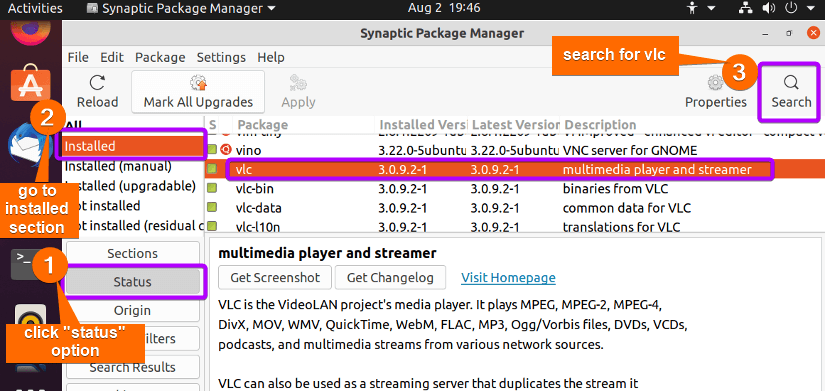Click the network icon in the system tray

pyautogui.click(x=746, y=8)
